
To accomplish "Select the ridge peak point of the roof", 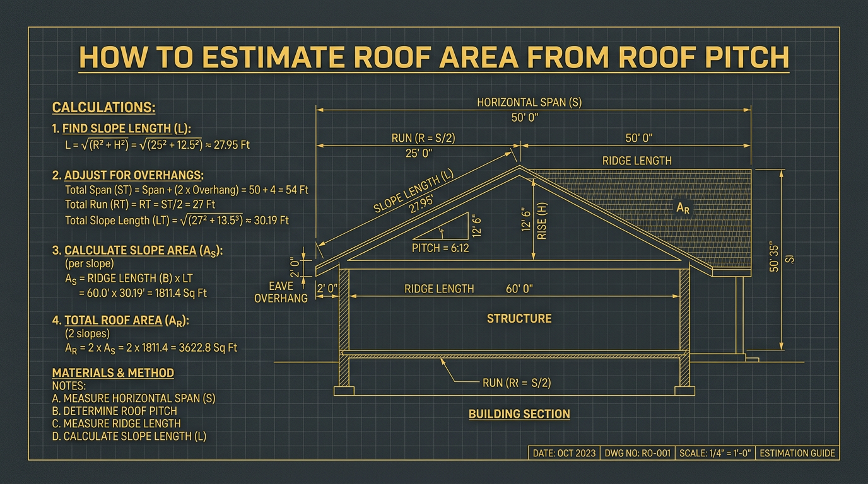I will coord(519,165).
